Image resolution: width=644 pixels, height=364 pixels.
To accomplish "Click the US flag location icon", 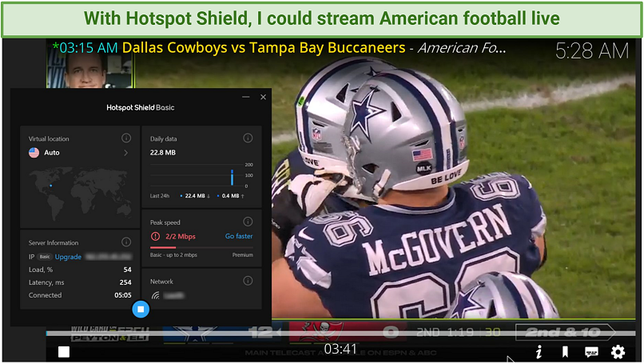I will click(x=34, y=153).
